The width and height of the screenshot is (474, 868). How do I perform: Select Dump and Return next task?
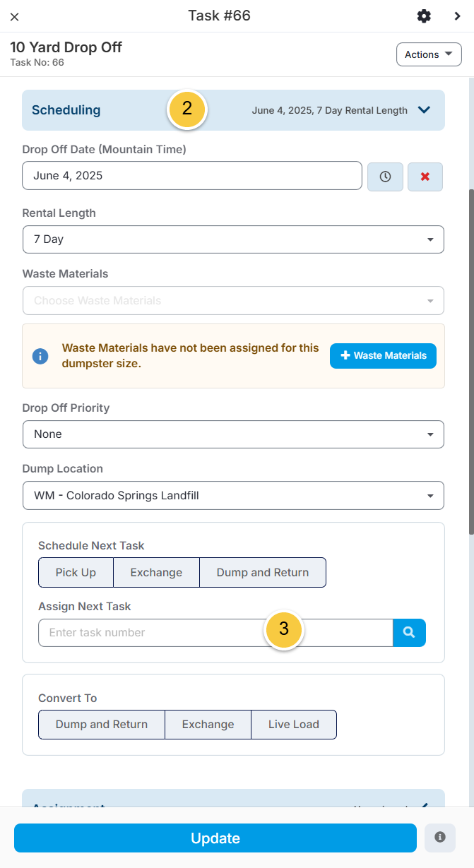[263, 573]
